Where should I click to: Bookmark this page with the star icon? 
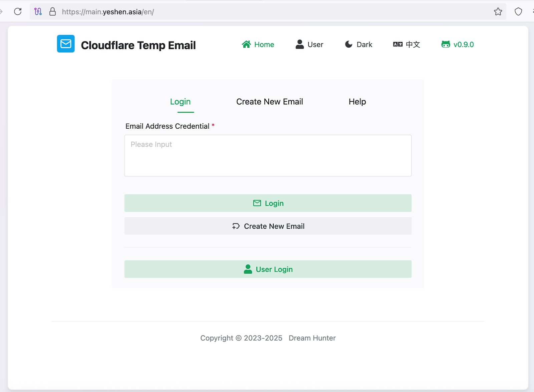point(498,12)
